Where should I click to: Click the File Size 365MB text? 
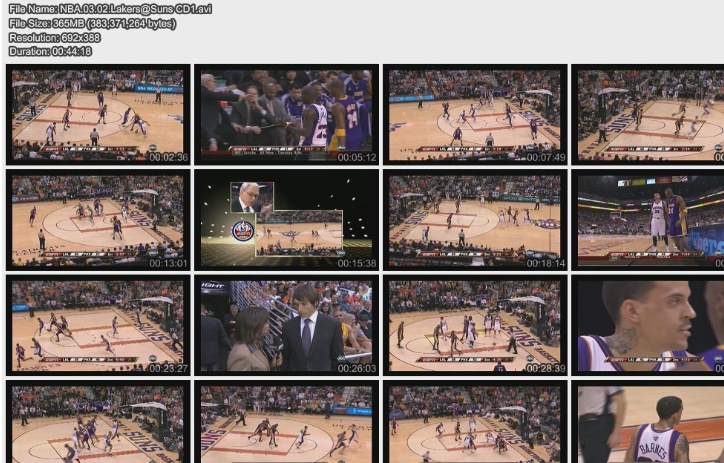(x=92, y=23)
